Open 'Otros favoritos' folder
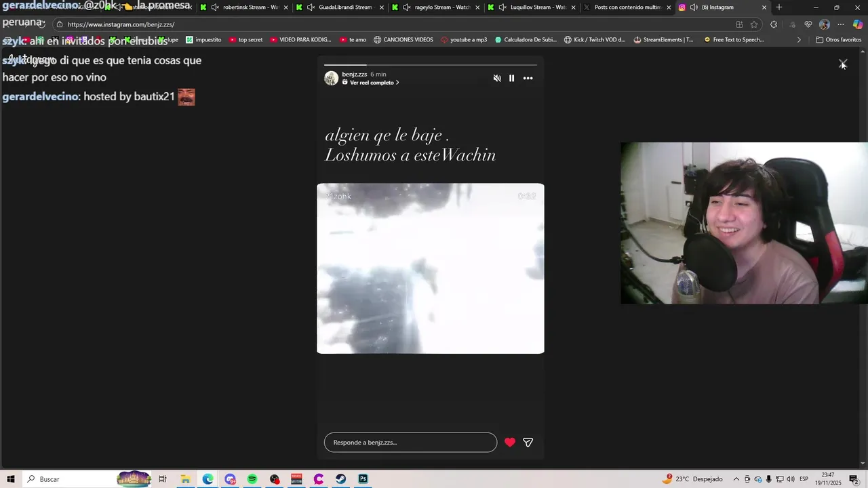Screen dimensions: 868x488 [x=838, y=40]
